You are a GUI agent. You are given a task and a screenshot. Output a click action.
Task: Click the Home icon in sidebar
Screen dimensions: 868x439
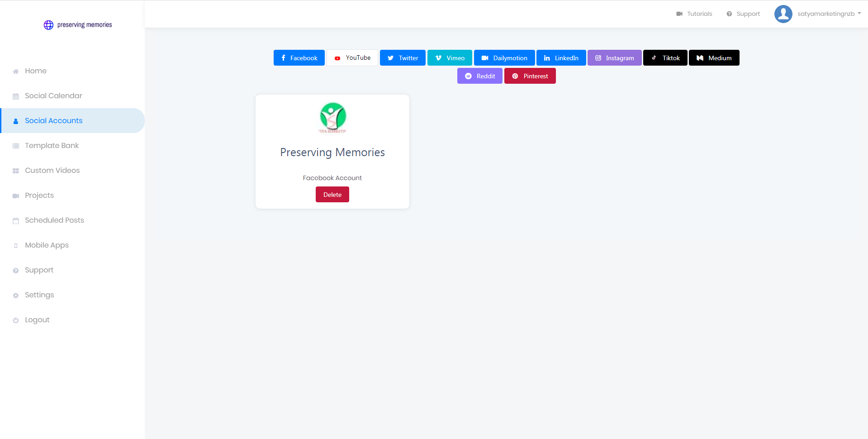click(x=16, y=72)
